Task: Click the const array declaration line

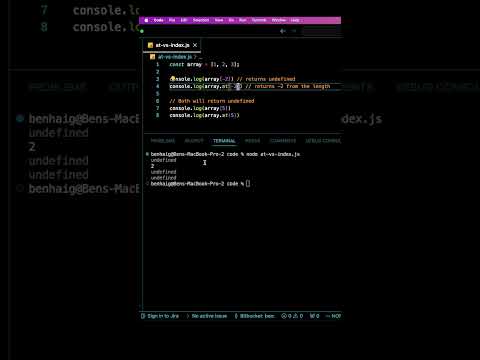Action: point(204,64)
